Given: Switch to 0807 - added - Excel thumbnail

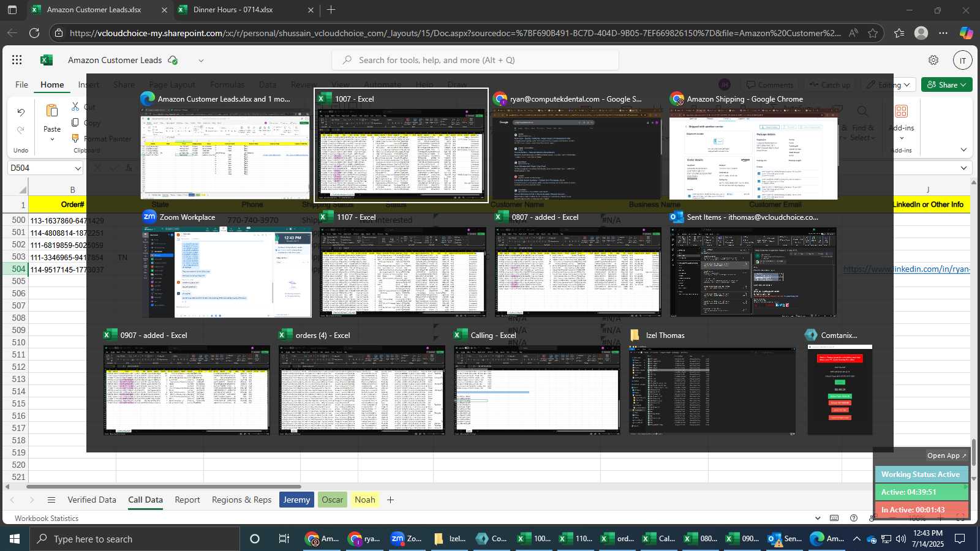Looking at the screenshot, I should coord(578,264).
